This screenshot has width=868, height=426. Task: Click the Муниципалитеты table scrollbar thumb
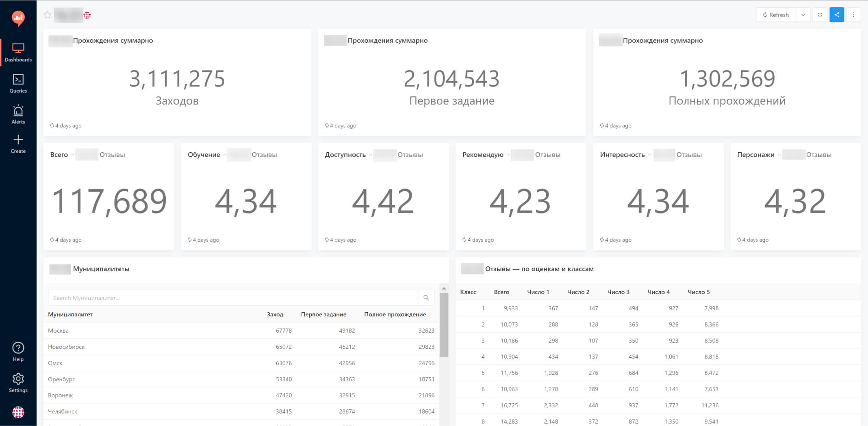(444, 325)
